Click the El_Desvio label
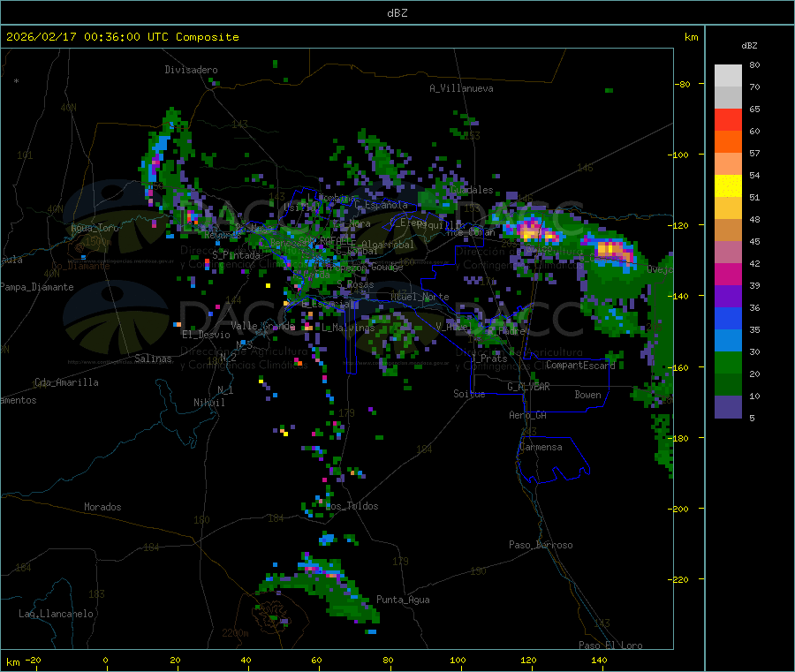 click(x=206, y=335)
